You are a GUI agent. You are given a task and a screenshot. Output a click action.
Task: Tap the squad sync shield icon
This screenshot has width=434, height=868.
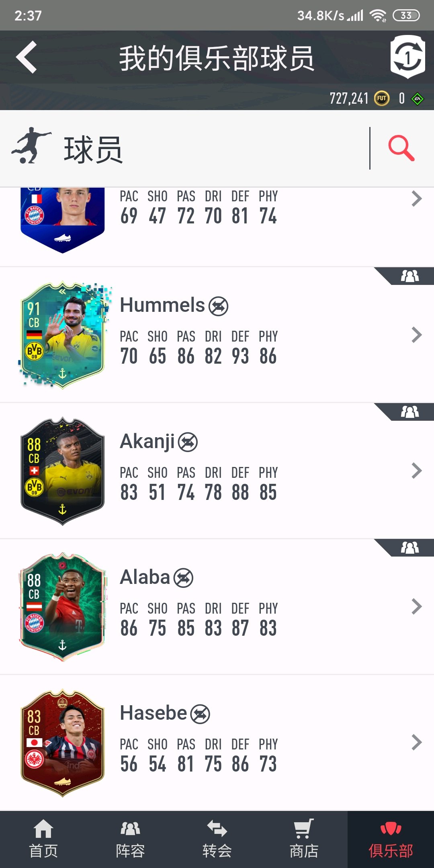pyautogui.click(x=407, y=57)
